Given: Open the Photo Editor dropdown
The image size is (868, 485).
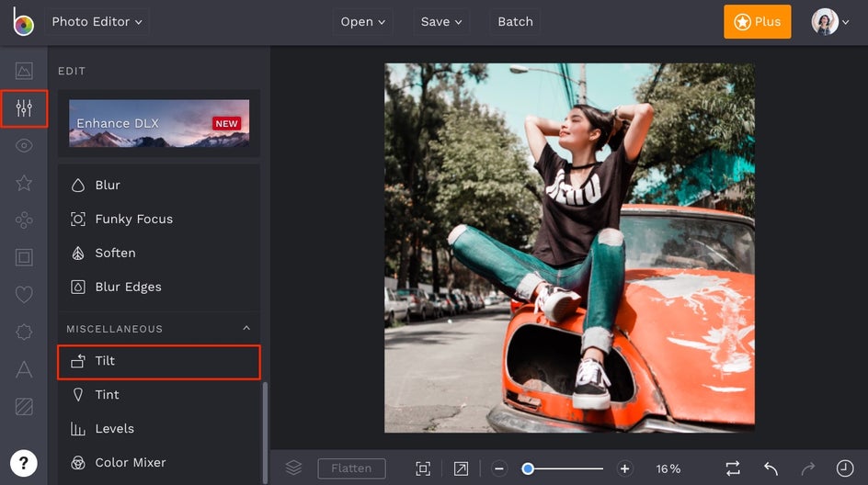Looking at the screenshot, I should click(x=97, y=21).
